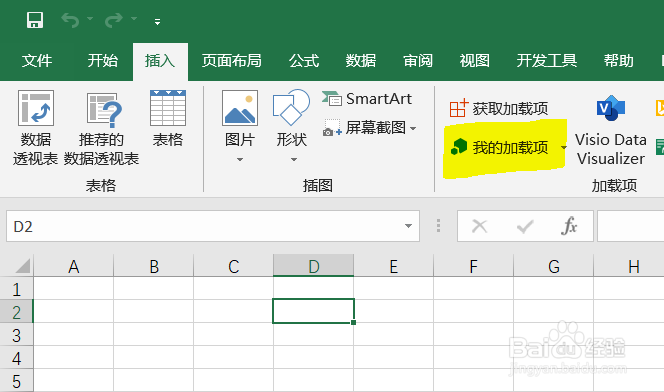Open the 开发工具 tab

click(x=547, y=61)
